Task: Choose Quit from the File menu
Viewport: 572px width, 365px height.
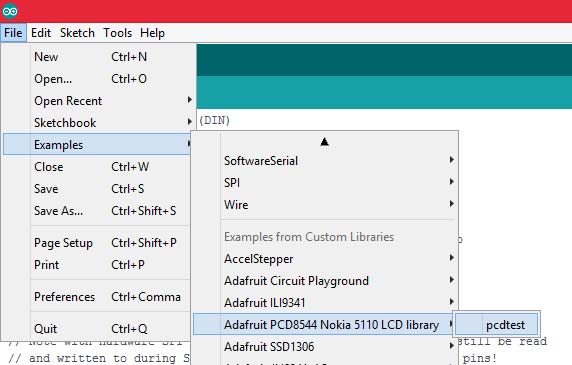Action: point(97,329)
